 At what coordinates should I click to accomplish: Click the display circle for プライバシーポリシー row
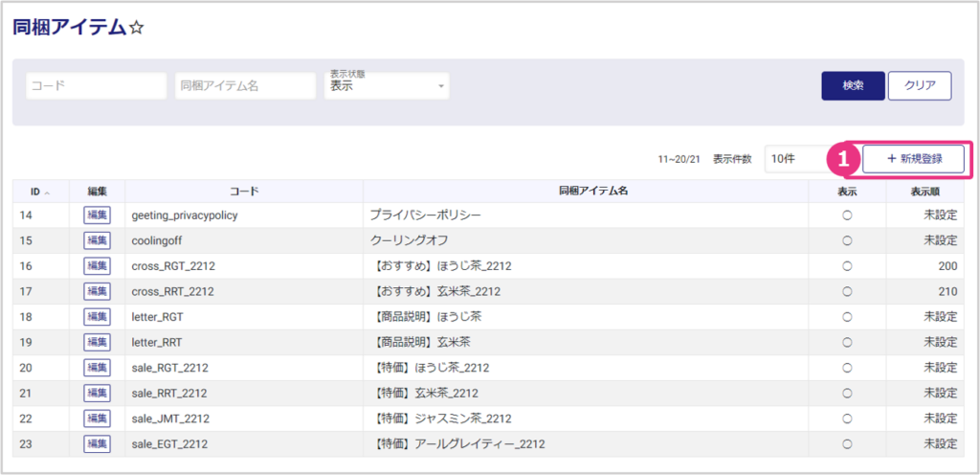(847, 215)
